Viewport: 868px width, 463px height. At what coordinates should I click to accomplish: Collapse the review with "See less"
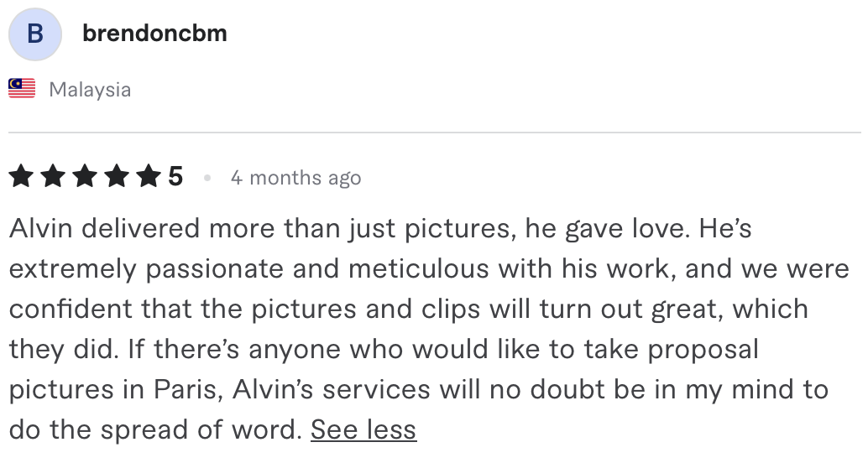point(363,429)
